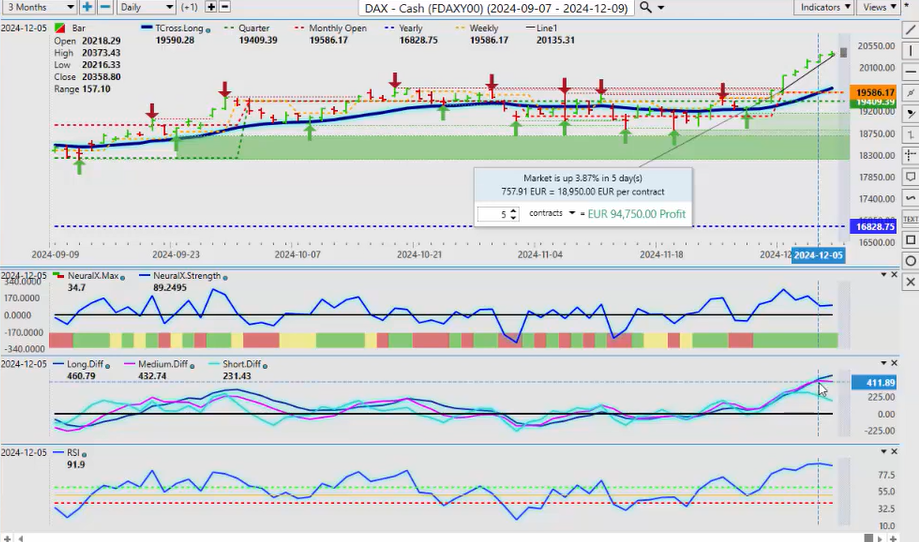Open the 3 Months range dropdown

tap(39, 7)
